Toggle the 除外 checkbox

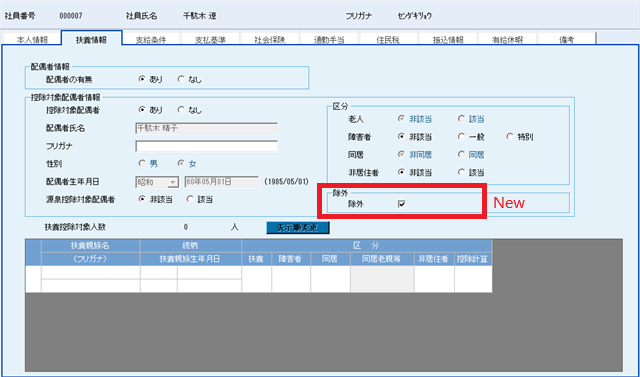402,204
